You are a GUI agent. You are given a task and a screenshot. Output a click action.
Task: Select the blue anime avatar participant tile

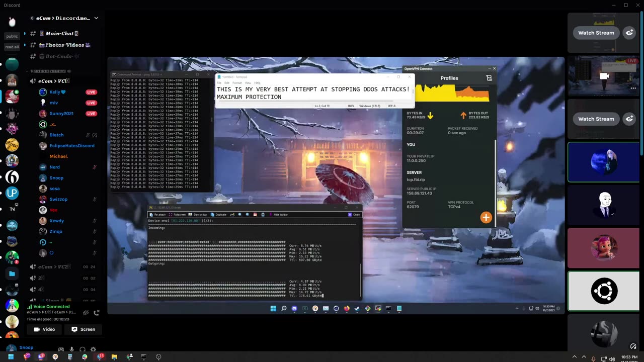[x=604, y=162]
